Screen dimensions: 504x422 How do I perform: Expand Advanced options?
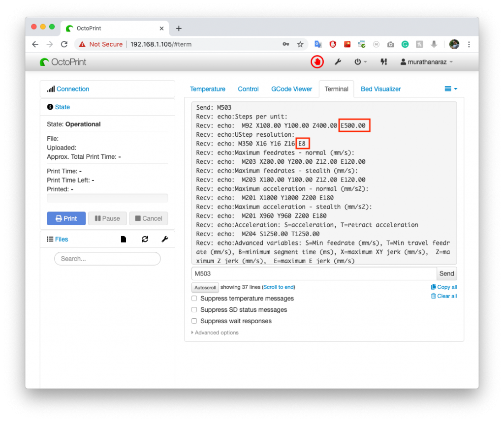point(215,332)
